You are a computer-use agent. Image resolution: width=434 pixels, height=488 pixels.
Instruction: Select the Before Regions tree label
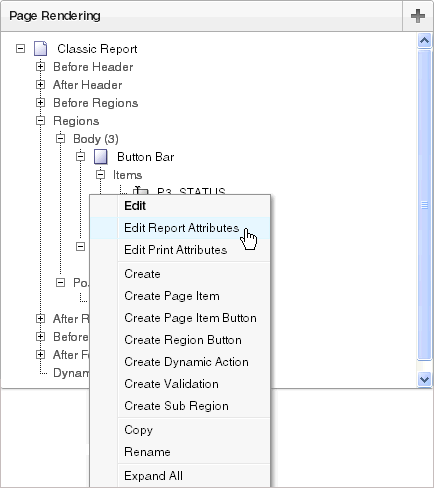pyautogui.click(x=95, y=103)
